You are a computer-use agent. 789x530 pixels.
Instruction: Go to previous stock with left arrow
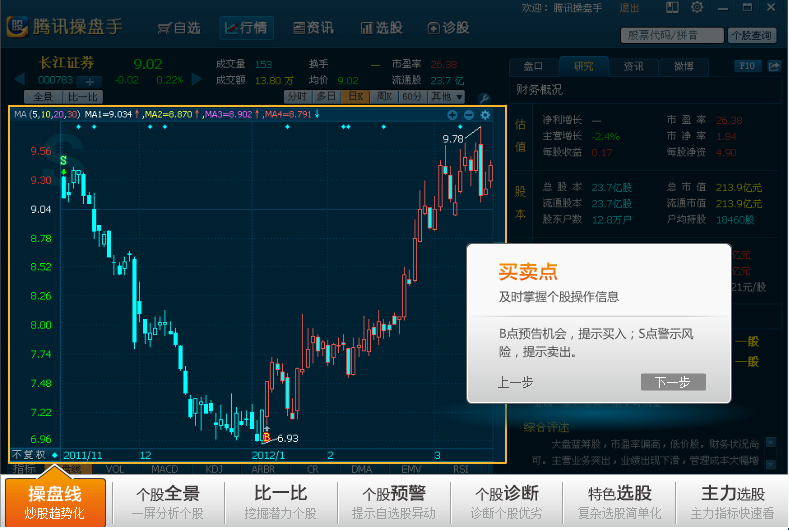tap(20, 80)
